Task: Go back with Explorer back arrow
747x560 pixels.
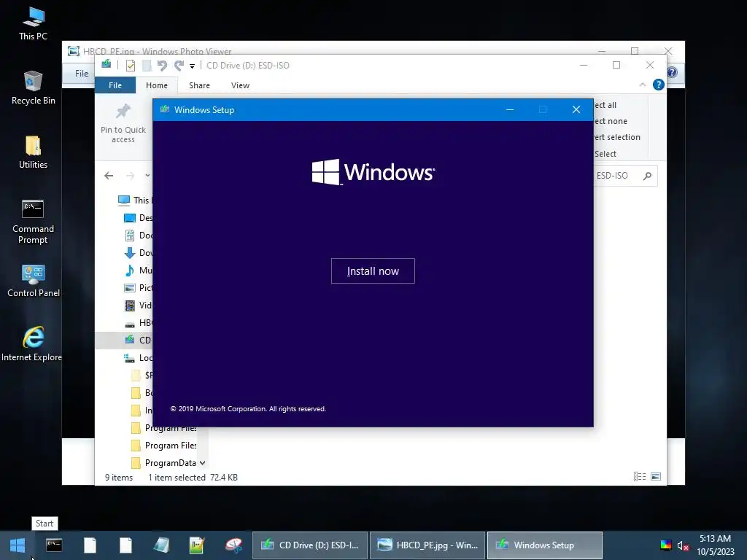Action: 109,176
